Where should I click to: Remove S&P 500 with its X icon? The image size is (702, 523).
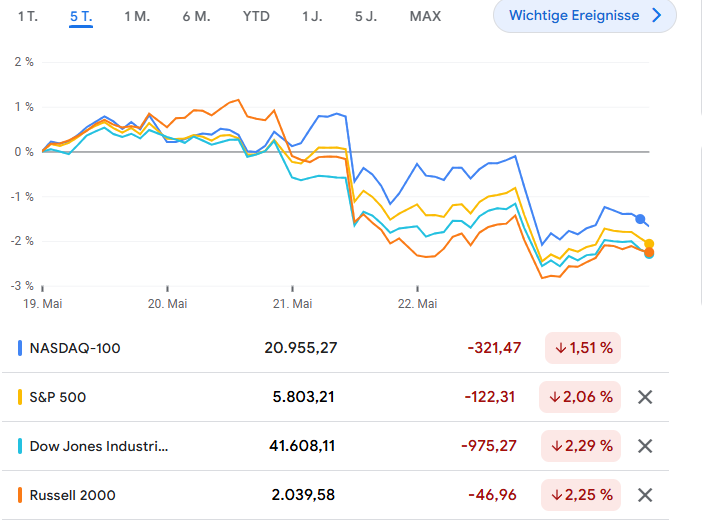[x=645, y=397]
